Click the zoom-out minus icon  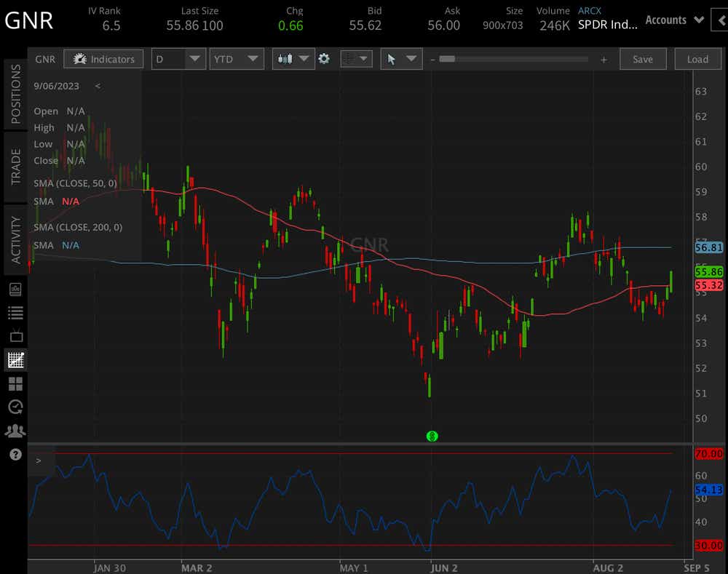432,60
